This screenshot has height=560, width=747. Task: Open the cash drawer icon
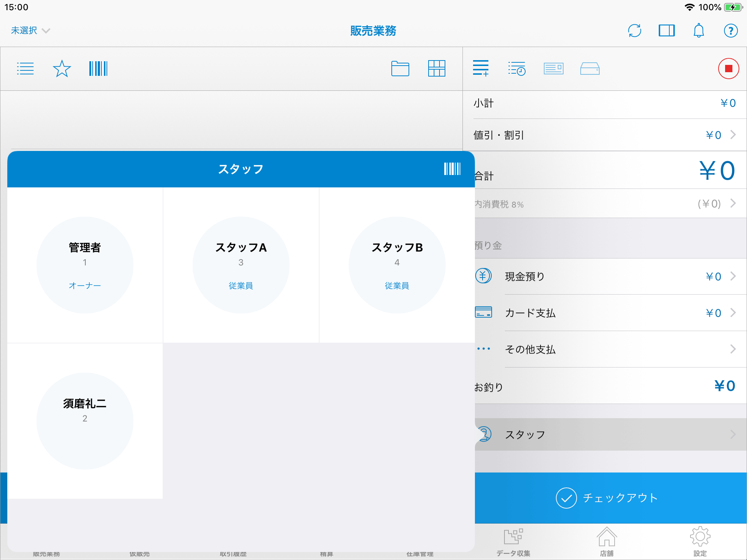pyautogui.click(x=590, y=69)
